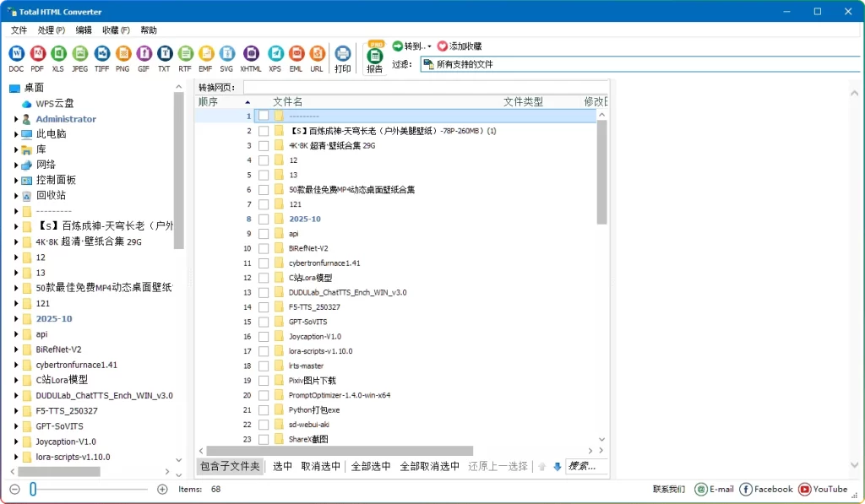Select the XLS output format icon
Screen dimensions: 865x504
pos(58,54)
